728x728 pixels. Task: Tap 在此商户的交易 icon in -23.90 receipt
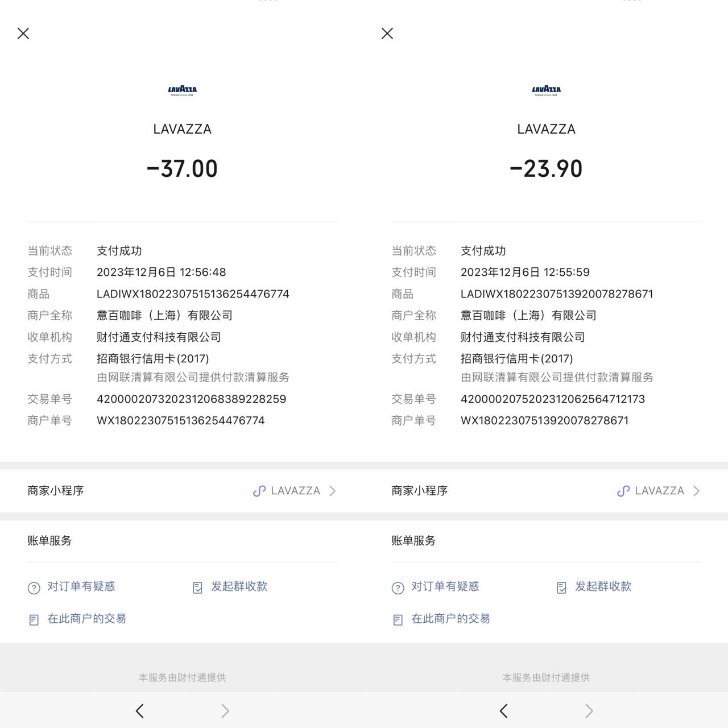point(398,620)
